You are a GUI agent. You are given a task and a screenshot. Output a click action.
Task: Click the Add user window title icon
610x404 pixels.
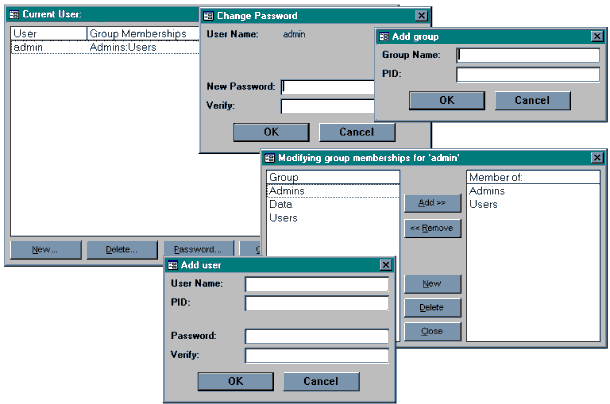[x=172, y=265]
